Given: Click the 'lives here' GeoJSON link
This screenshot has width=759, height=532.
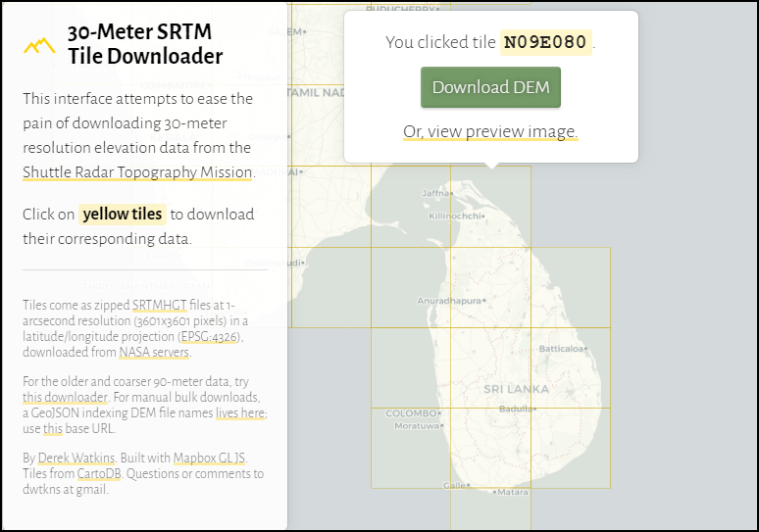Looking at the screenshot, I should point(240,413).
